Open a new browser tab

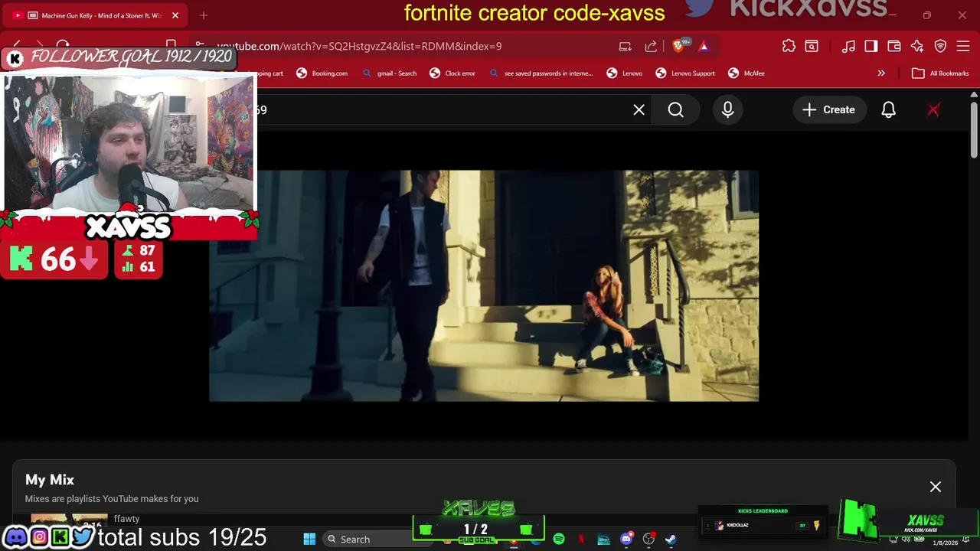pyautogui.click(x=204, y=15)
